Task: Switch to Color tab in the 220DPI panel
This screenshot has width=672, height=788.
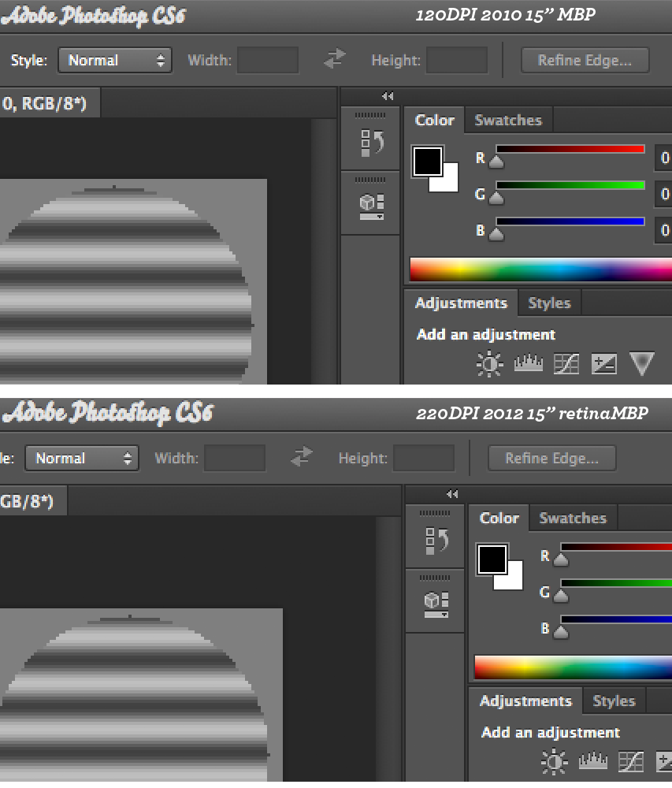Action: [x=499, y=519]
